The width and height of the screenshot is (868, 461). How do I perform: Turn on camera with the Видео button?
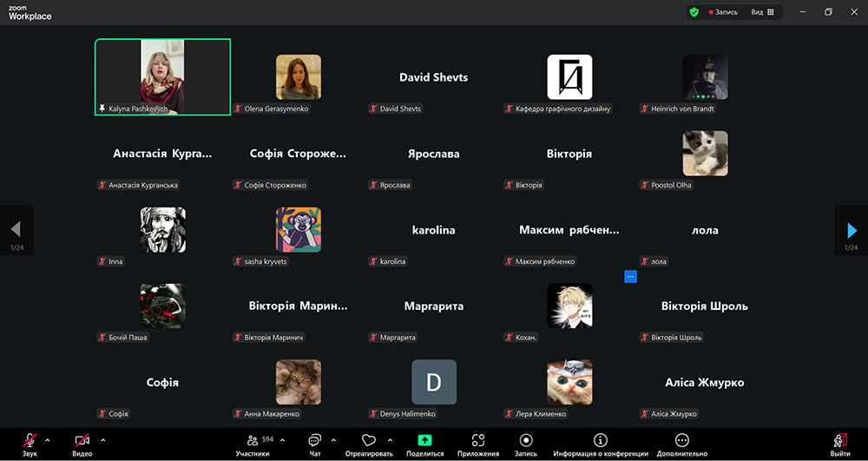click(82, 441)
